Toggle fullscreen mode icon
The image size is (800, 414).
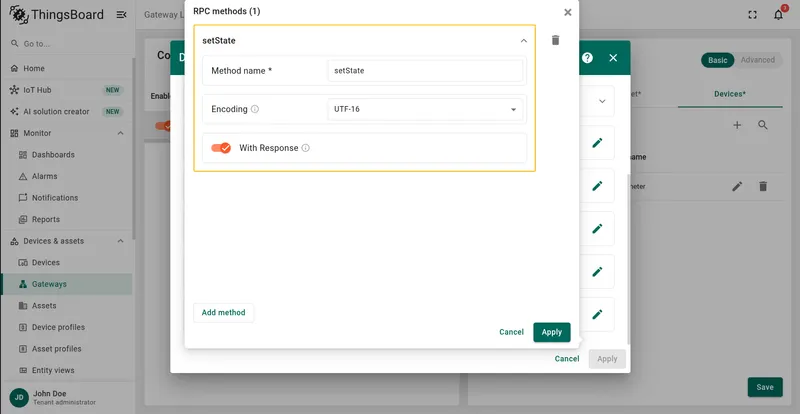752,15
